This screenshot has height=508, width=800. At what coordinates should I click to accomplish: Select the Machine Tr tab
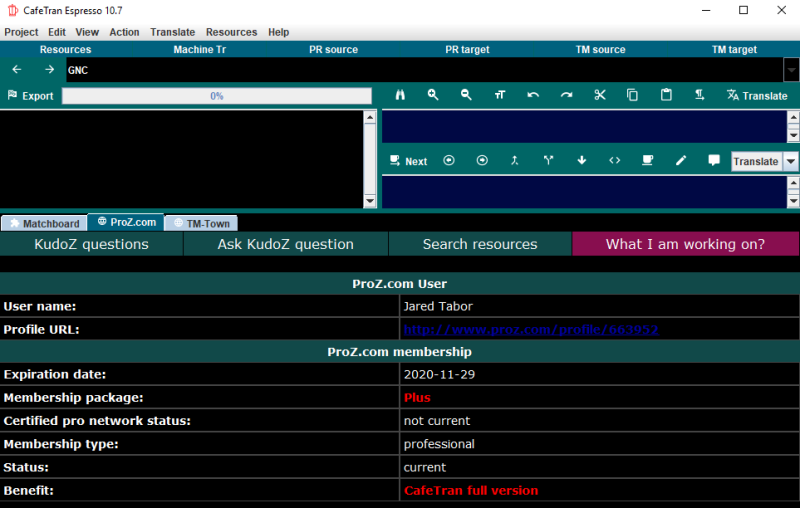click(199, 49)
